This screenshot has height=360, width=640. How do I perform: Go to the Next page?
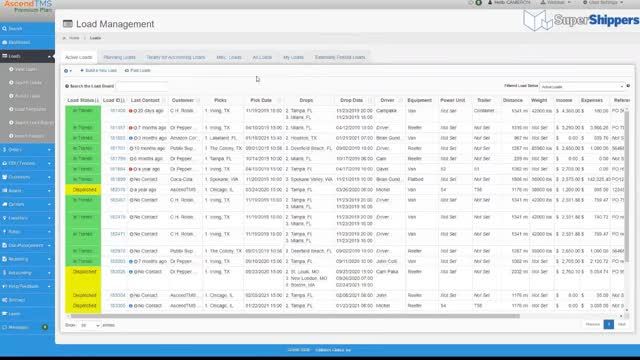pos(621,324)
